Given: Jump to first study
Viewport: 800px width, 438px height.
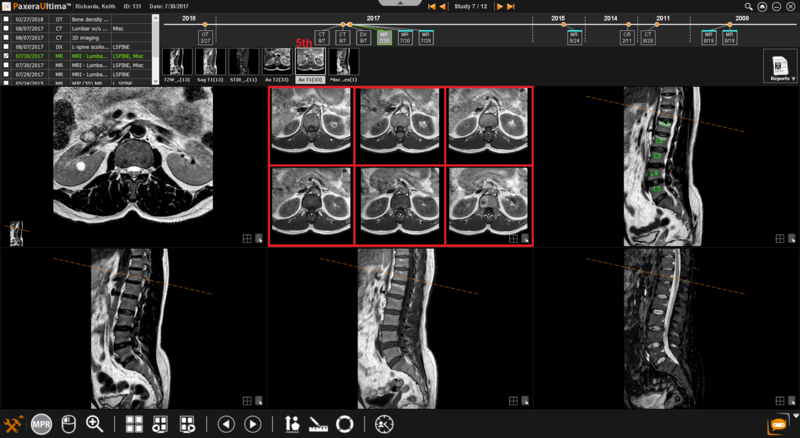Looking at the screenshot, I should coord(431,6).
